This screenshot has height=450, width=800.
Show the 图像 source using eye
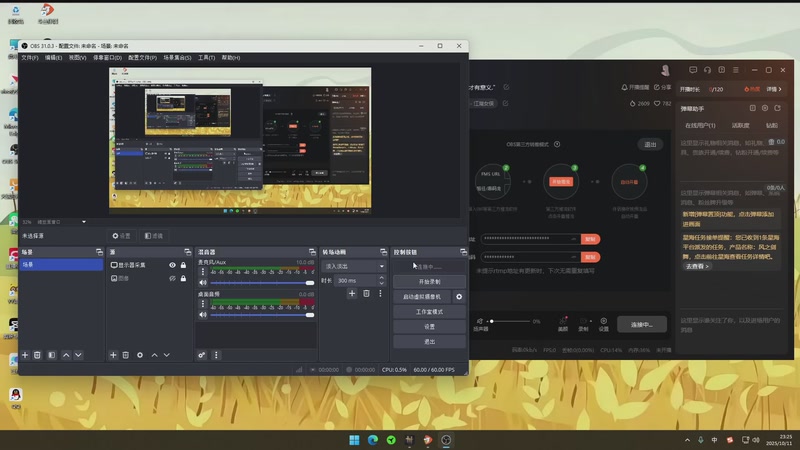click(x=172, y=279)
